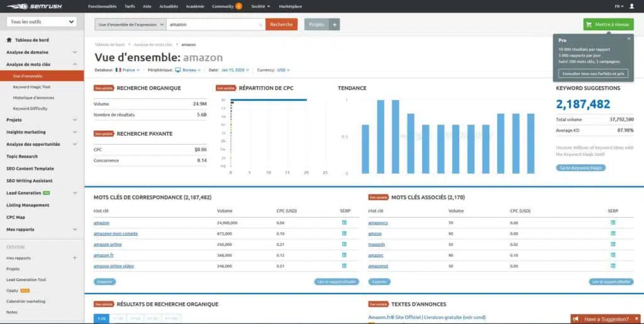Click into the keyword search input field
Screen dimensions: 644x324
point(214,25)
